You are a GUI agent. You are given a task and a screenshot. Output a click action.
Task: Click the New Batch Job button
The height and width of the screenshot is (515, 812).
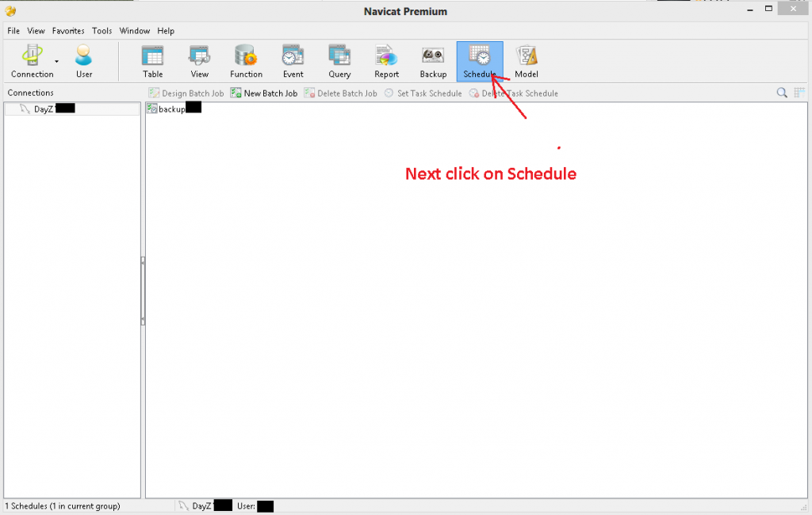click(x=264, y=93)
